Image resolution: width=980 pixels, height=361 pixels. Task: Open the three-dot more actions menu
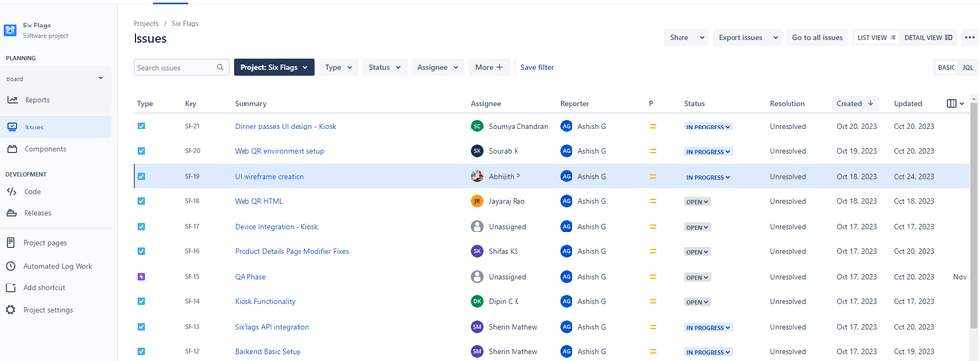969,38
